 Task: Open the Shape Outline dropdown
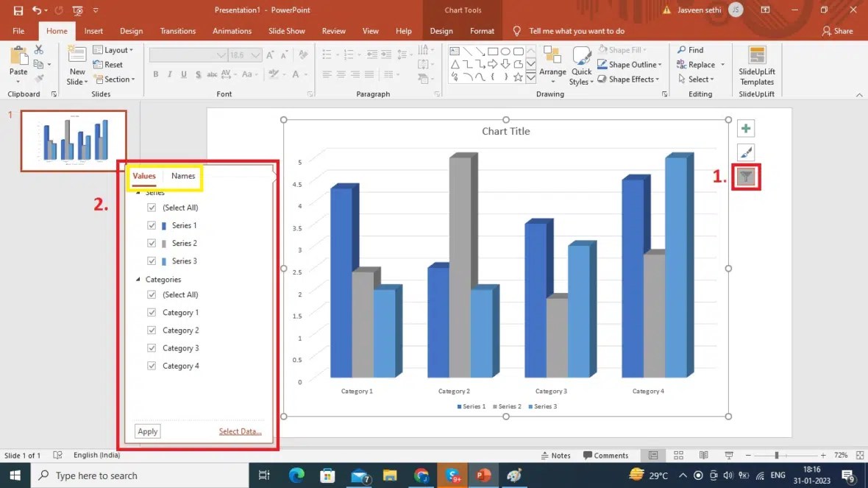(630, 64)
